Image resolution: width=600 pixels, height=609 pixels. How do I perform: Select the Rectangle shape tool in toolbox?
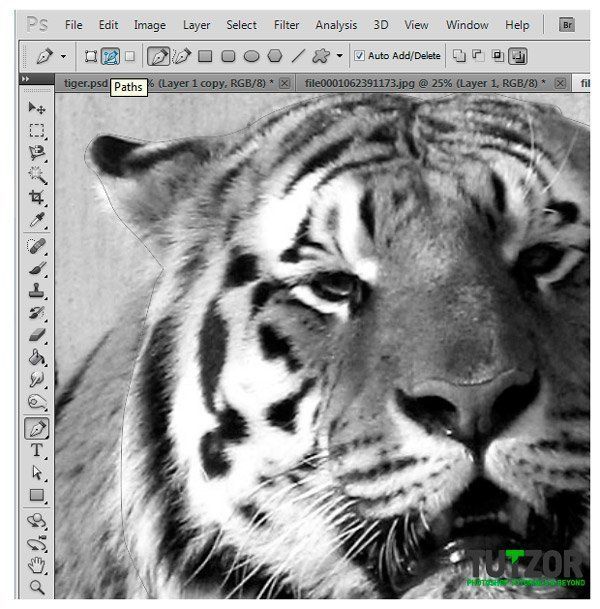[37, 495]
